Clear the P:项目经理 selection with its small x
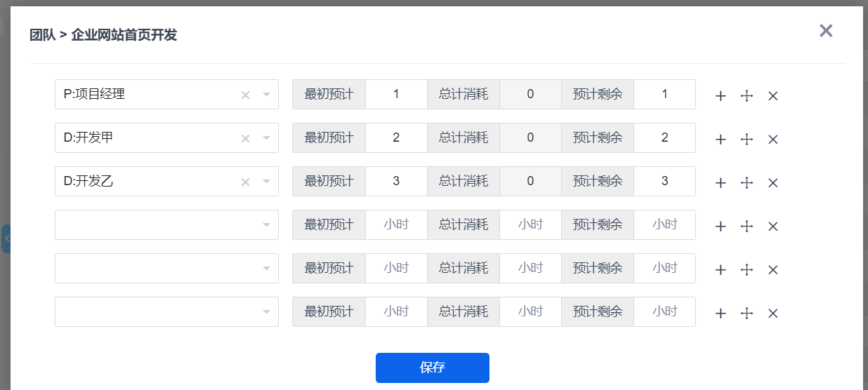 coord(246,95)
